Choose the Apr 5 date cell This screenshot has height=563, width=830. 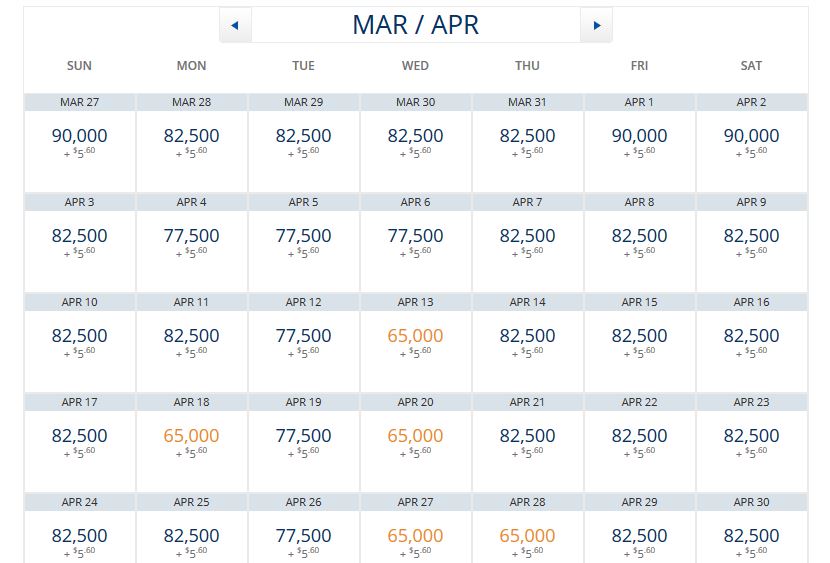[x=303, y=240]
